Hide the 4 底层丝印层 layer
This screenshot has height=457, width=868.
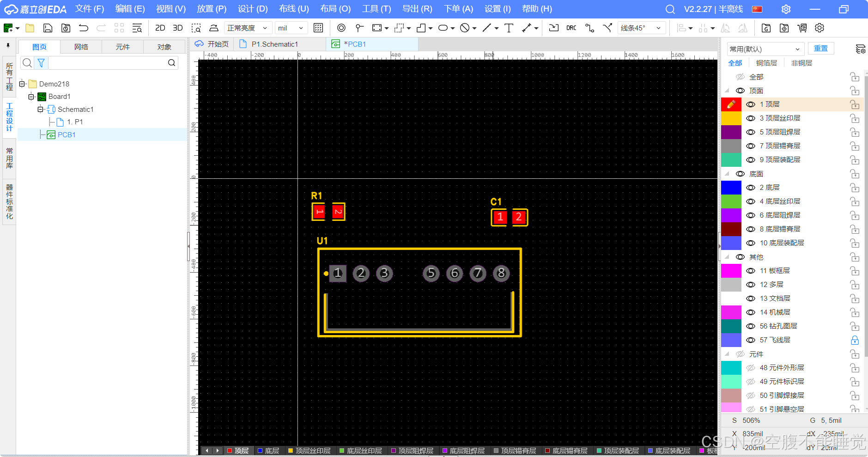coord(751,201)
